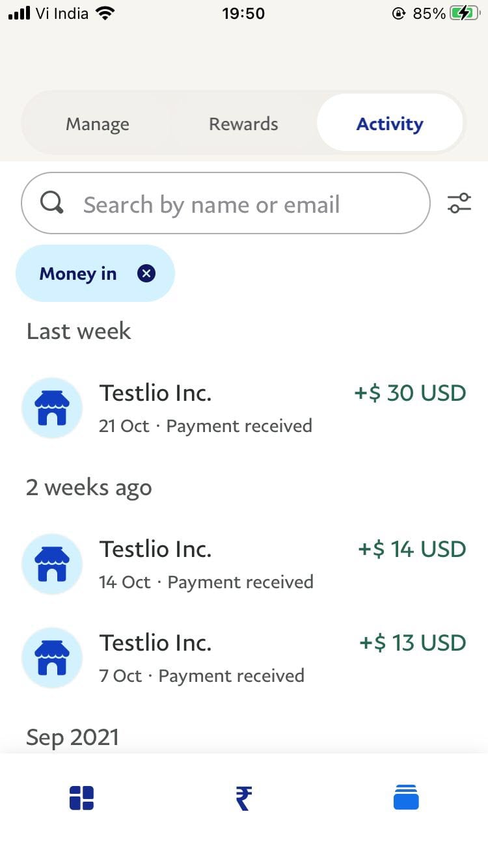Remove the Money in filter with X
The width and height of the screenshot is (488, 868).
[x=146, y=273]
